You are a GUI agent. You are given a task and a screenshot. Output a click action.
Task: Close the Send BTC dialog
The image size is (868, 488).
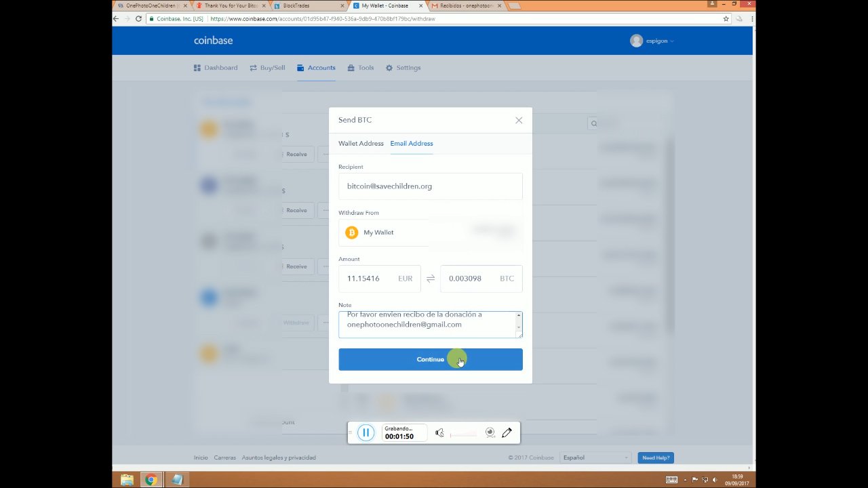519,120
